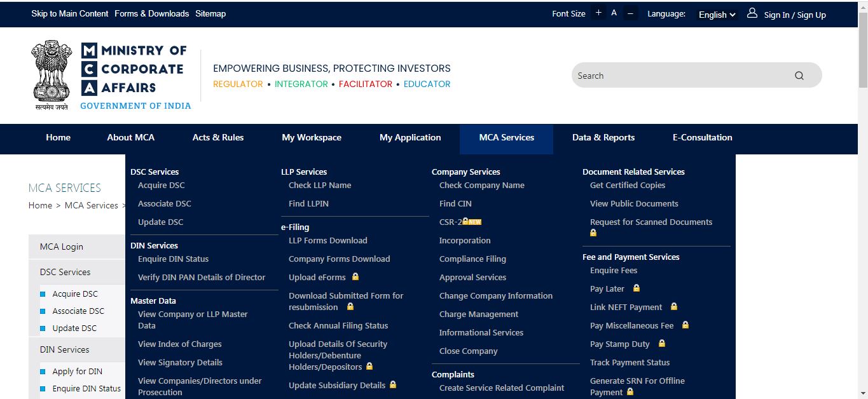Click the search magnifier icon
The height and width of the screenshot is (399, 868).
point(799,76)
